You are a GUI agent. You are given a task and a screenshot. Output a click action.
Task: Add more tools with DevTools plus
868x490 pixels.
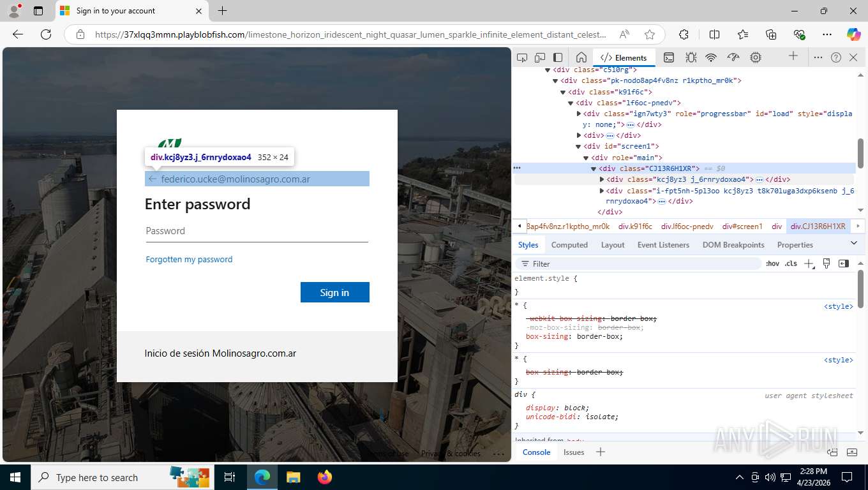coord(793,56)
